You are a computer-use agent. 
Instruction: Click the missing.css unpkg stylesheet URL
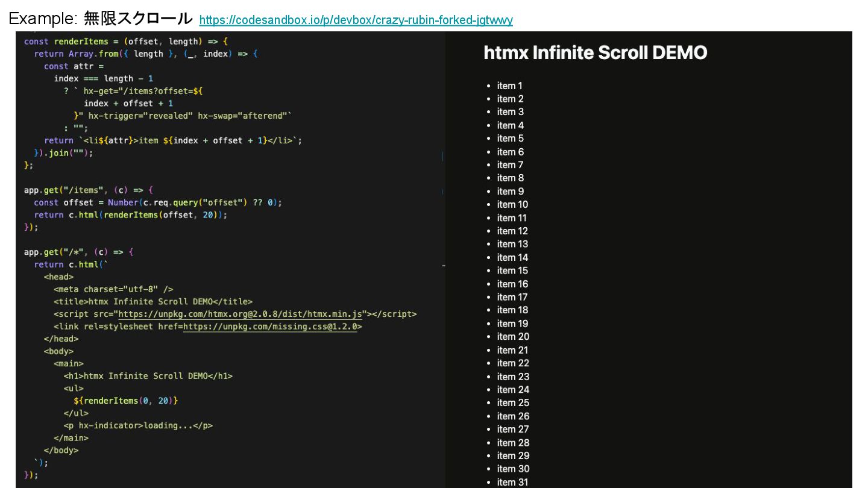click(270, 327)
